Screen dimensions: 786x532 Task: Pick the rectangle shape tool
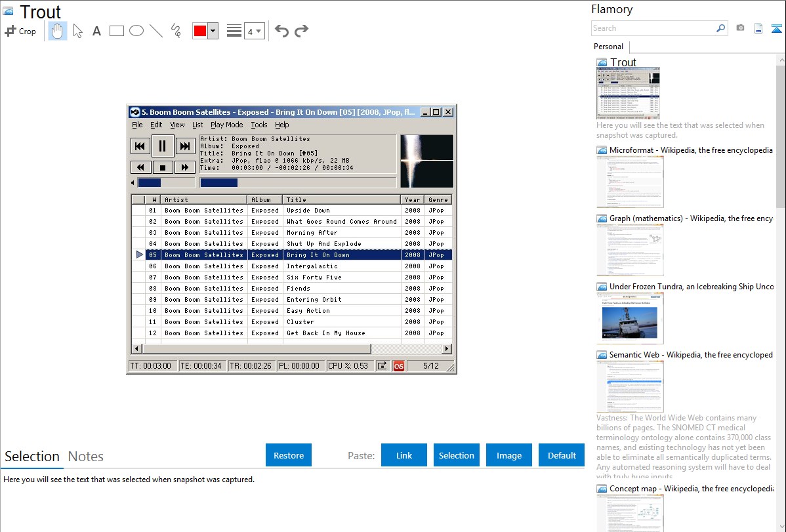pos(117,31)
